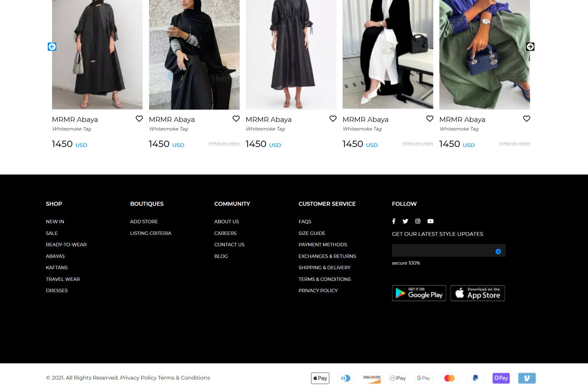This screenshot has height=392, width=588.
Task: Favorite the first MRMR Abaya product
Action: pyautogui.click(x=139, y=119)
